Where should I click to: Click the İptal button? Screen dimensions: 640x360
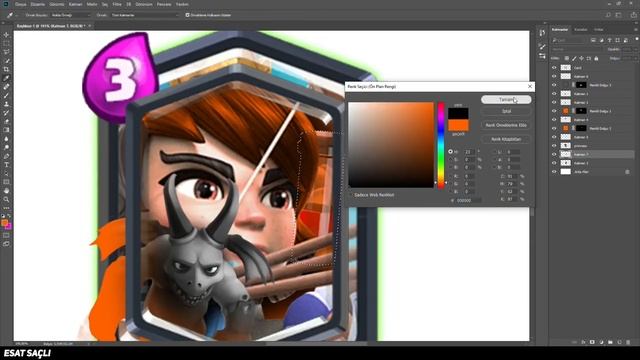pyautogui.click(x=506, y=111)
